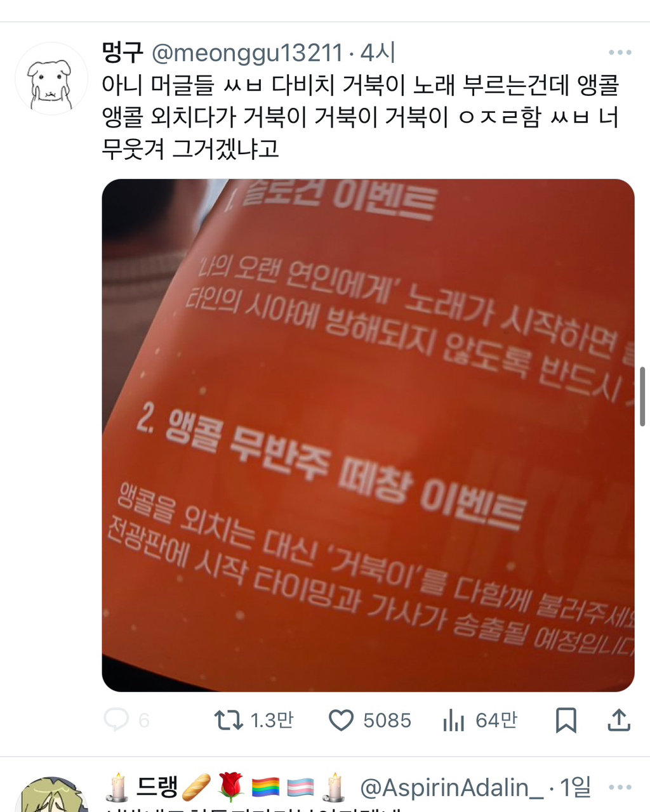Open the orange event notice photo
650x812 pixels.
pos(368,435)
